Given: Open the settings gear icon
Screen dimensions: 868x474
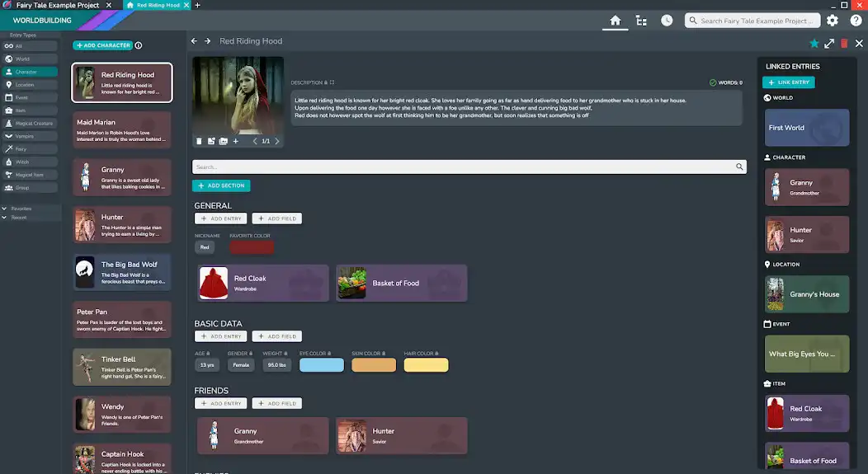Looking at the screenshot, I should click(x=832, y=21).
